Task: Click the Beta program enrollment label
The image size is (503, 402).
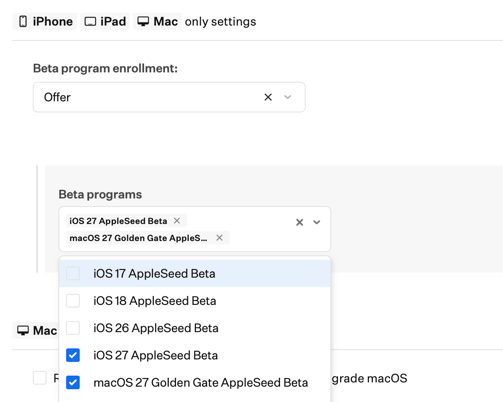Action: coord(105,68)
